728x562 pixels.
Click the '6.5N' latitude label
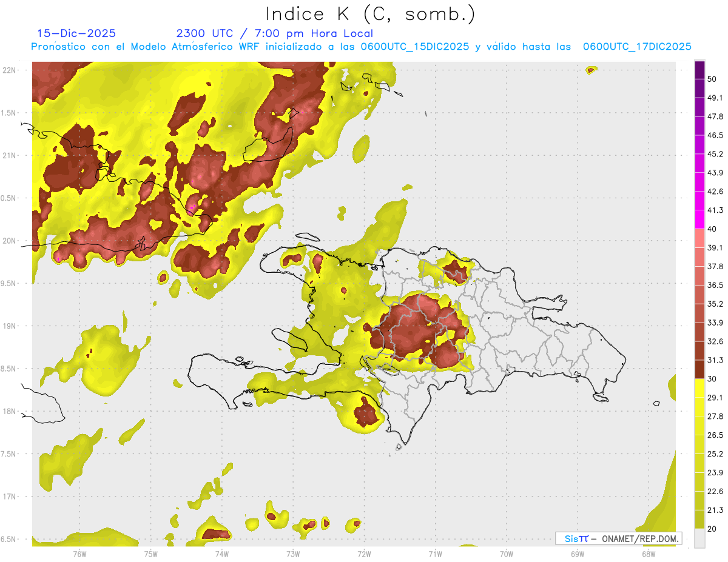tap(9, 540)
